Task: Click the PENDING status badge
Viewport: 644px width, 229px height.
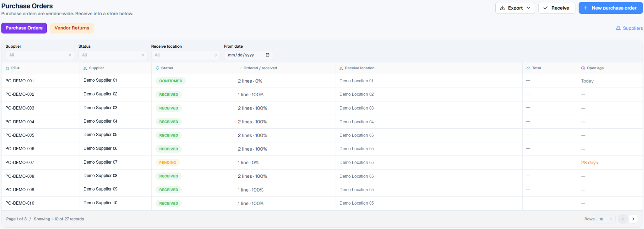Action: click(x=167, y=163)
